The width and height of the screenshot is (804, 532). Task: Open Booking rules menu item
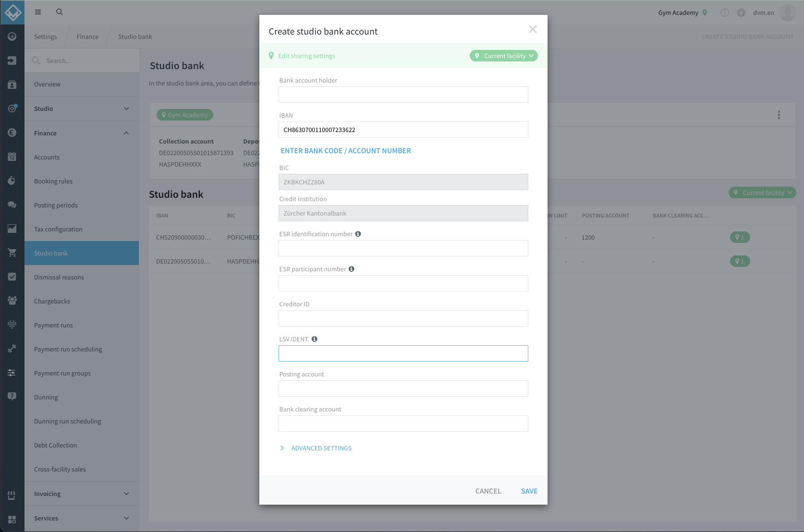(x=82, y=181)
